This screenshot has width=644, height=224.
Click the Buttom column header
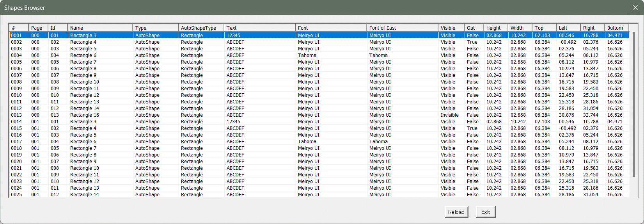(x=616, y=28)
